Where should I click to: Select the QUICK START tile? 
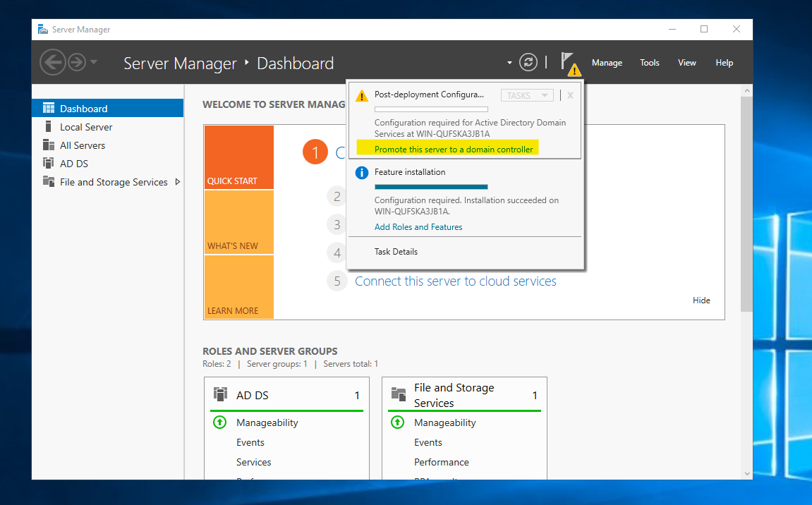click(238, 157)
